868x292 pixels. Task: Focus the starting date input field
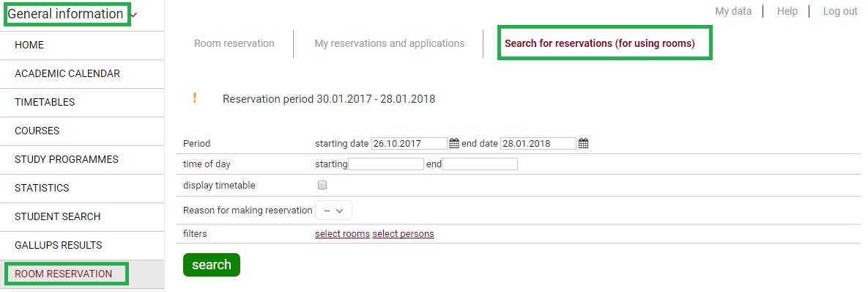(409, 144)
